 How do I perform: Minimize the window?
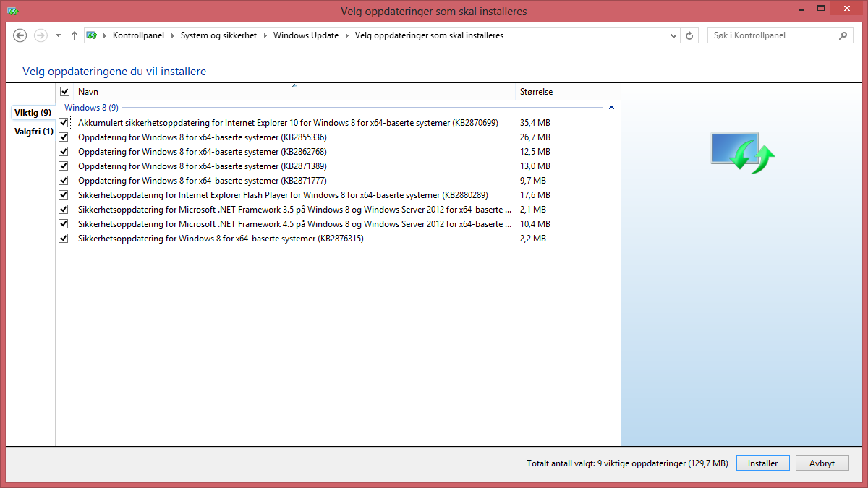coord(801,9)
